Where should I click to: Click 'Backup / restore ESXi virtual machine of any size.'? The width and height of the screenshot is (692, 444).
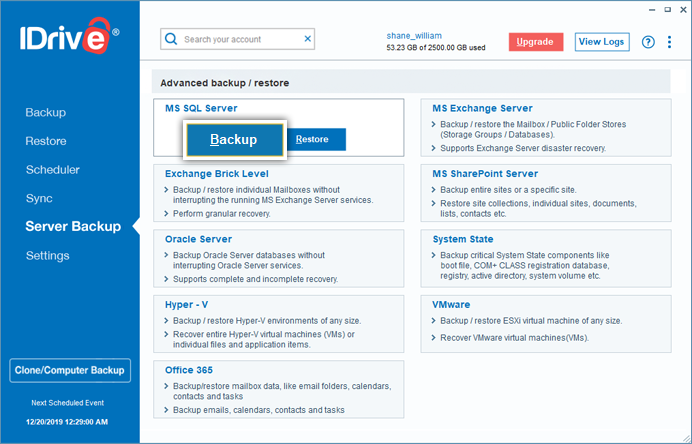[x=531, y=321]
